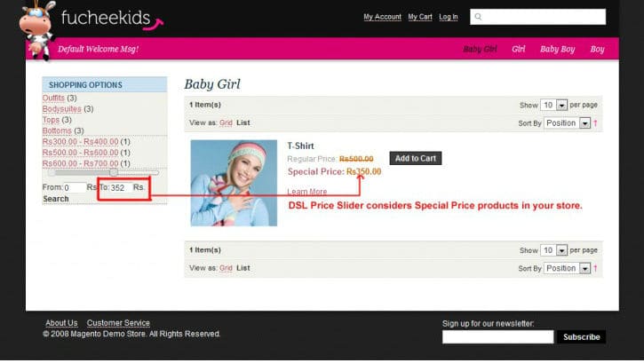The height and width of the screenshot is (363, 644).
Task: Click the price slider handle
Action: (114, 173)
